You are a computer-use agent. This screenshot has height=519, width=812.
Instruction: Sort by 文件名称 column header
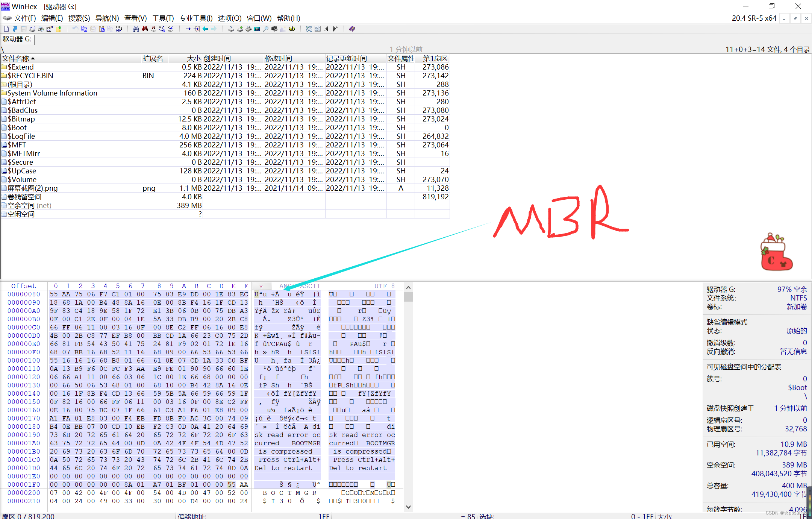click(x=71, y=59)
